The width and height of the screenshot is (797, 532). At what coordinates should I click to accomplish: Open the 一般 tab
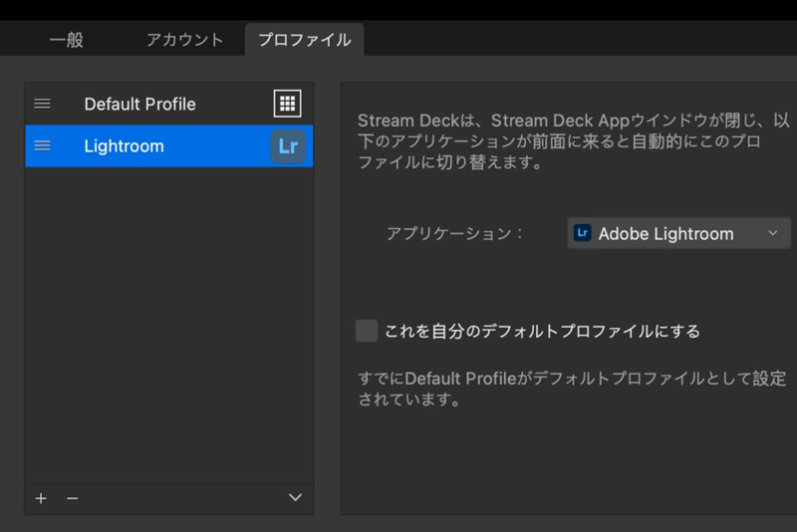pyautogui.click(x=66, y=40)
